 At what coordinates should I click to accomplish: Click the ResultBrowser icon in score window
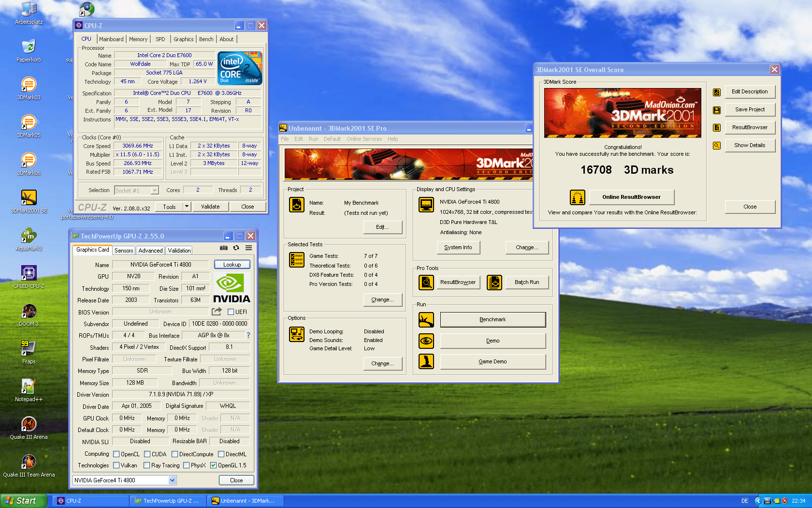pyautogui.click(x=717, y=128)
